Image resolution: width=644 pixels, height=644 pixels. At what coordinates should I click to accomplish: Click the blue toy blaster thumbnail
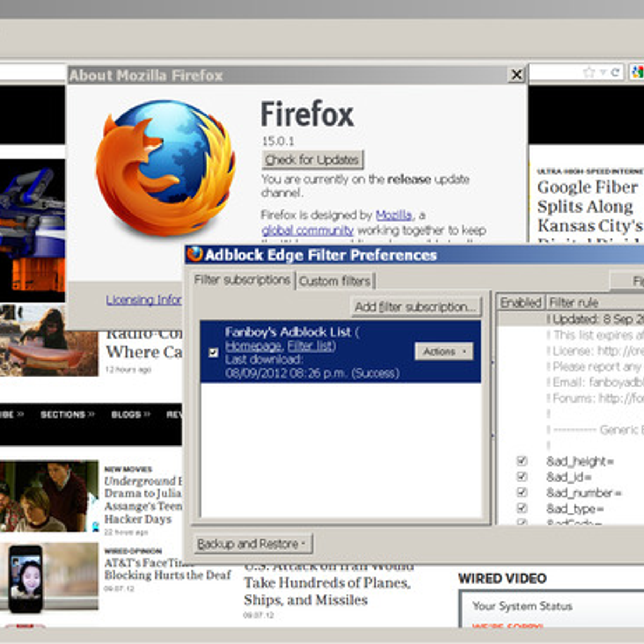[32, 231]
